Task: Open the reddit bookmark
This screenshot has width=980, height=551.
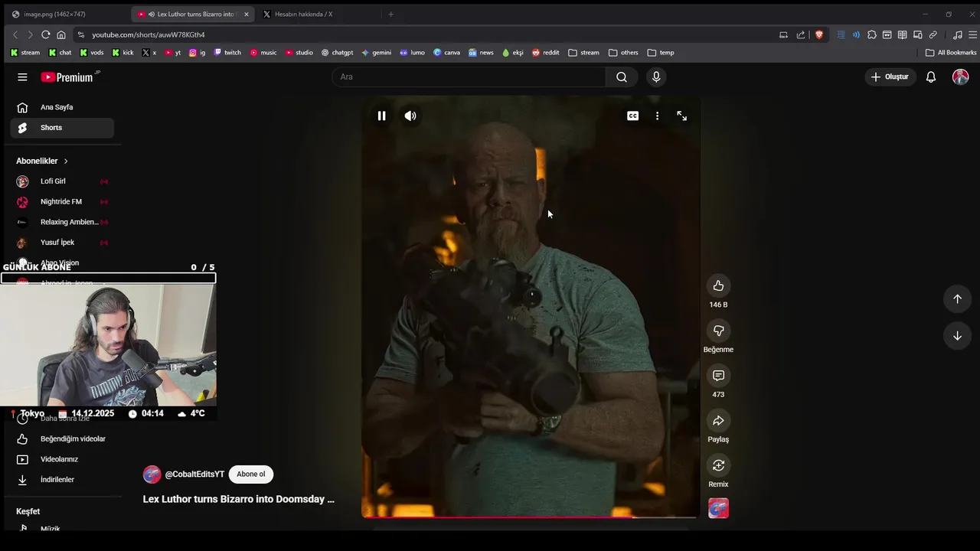Action: click(x=546, y=53)
